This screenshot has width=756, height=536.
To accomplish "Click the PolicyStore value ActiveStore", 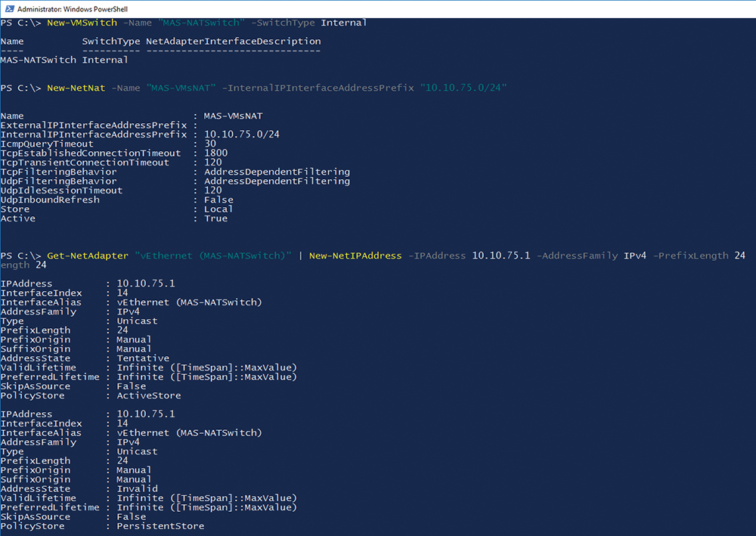I will tap(149, 395).
